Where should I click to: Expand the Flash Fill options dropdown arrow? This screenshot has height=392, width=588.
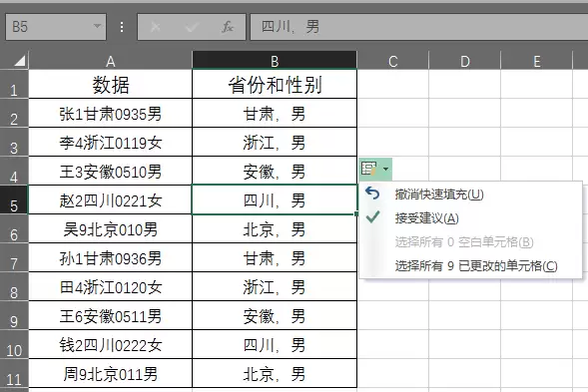386,169
